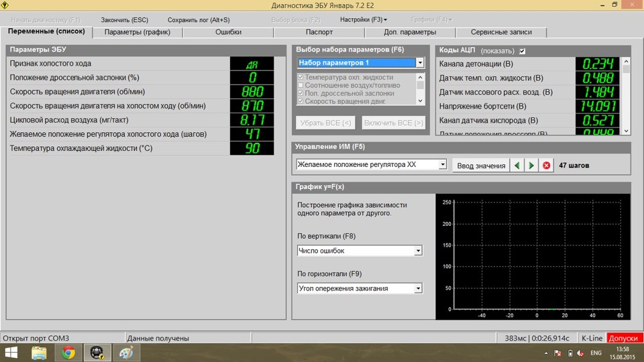Toggle the Температура охл. жидкости checkbox
The image size is (644, 362).
pos(300,78)
